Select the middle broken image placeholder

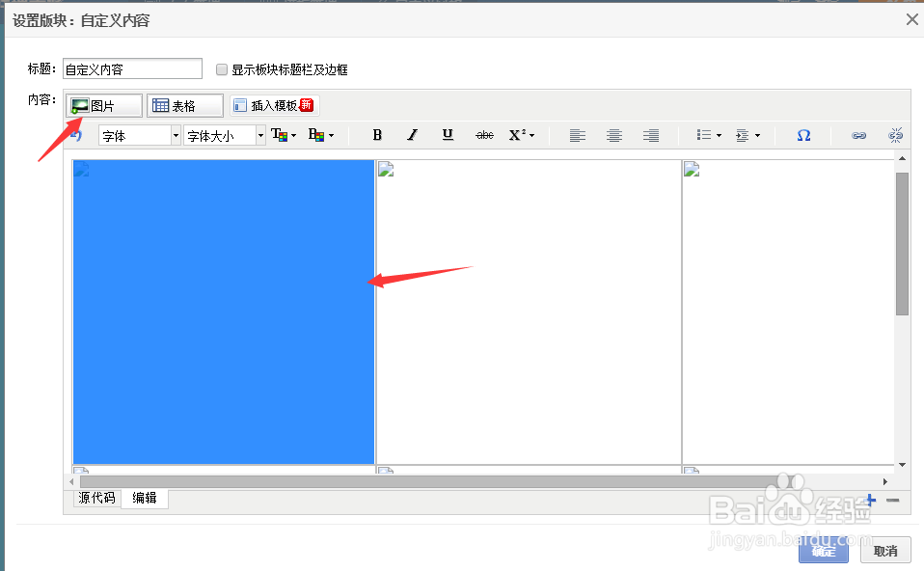[386, 169]
